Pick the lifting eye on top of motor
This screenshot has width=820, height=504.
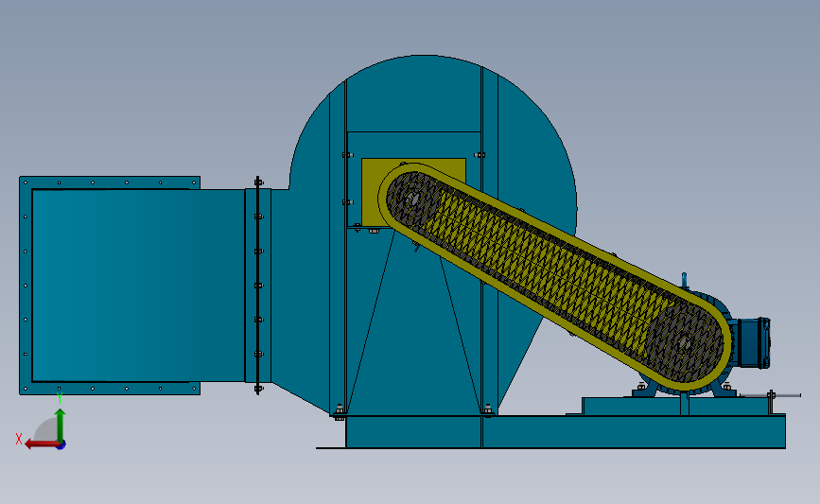[x=684, y=279]
